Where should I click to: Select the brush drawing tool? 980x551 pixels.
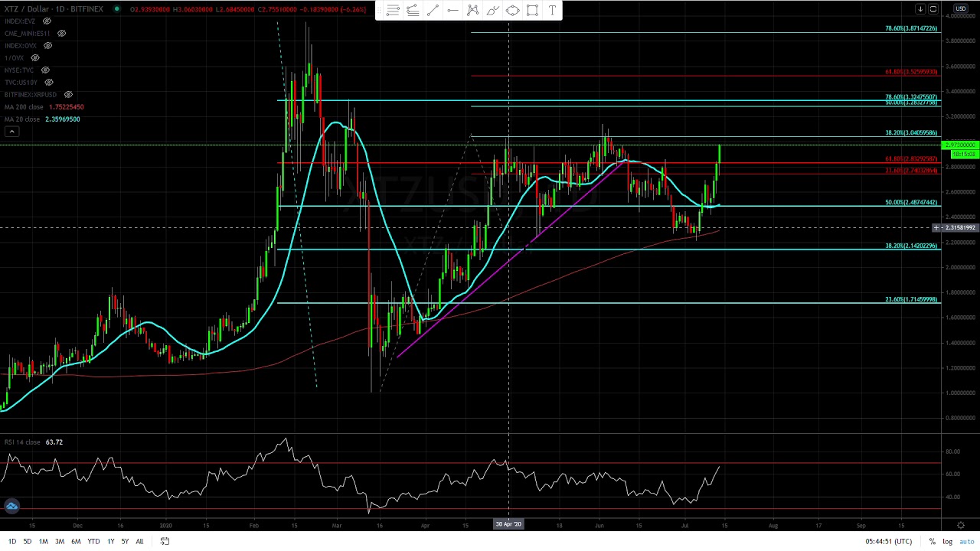click(492, 10)
